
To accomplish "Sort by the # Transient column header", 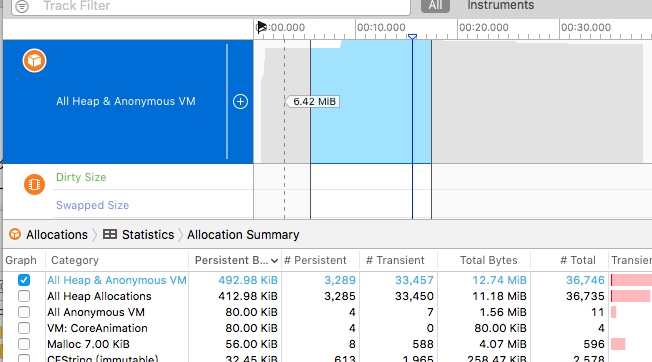I will 395,260.
